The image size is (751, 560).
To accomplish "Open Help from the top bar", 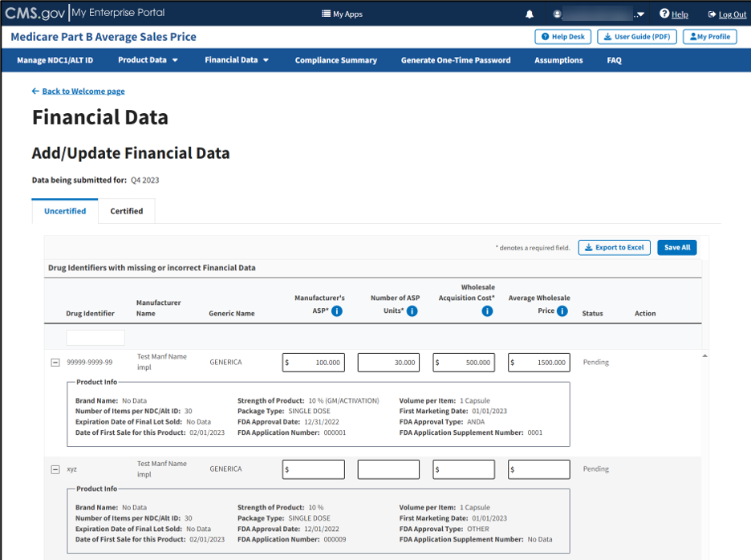I will [673, 14].
